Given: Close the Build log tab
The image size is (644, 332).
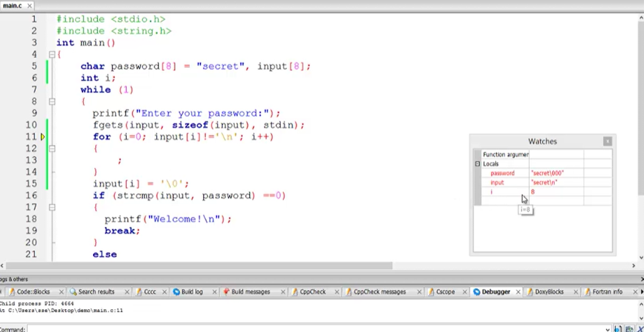Looking at the screenshot, I should click(214, 292).
